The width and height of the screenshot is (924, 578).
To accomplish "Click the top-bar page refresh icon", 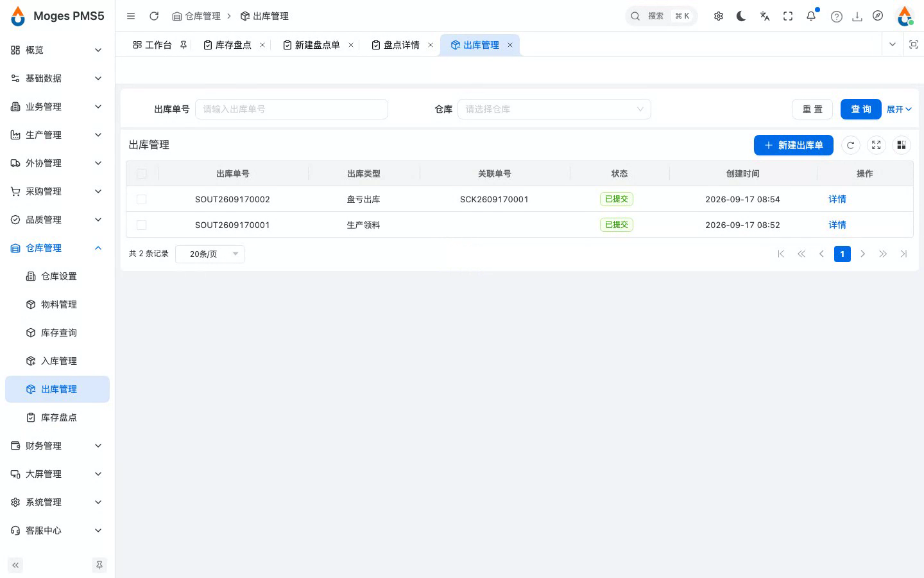I will pyautogui.click(x=154, y=16).
